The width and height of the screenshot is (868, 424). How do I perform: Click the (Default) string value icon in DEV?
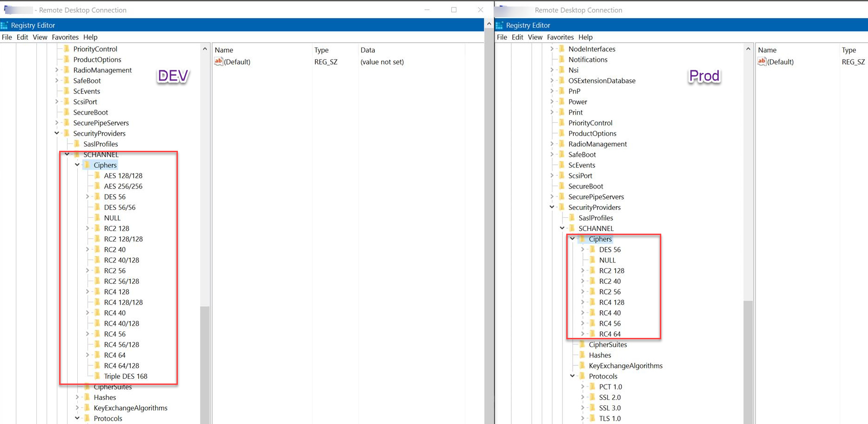pyautogui.click(x=218, y=61)
